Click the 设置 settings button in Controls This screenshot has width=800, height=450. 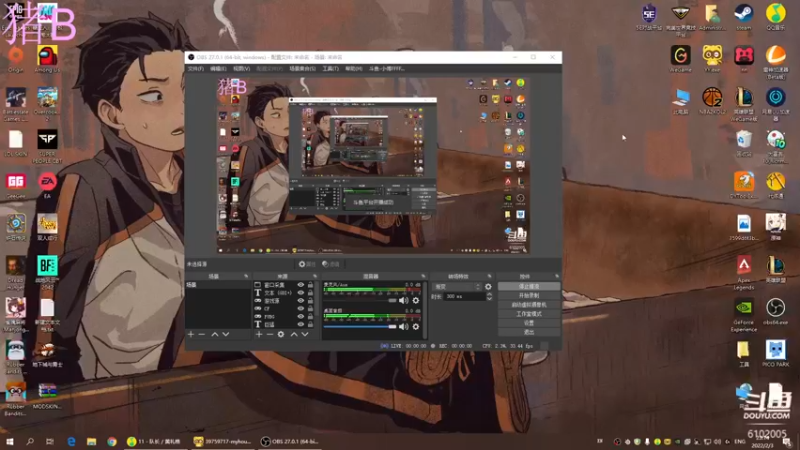tap(529, 323)
